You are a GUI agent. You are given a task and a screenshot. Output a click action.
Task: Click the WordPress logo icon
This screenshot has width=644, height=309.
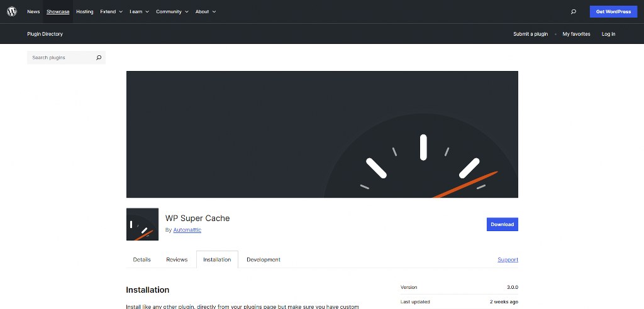pos(12,11)
